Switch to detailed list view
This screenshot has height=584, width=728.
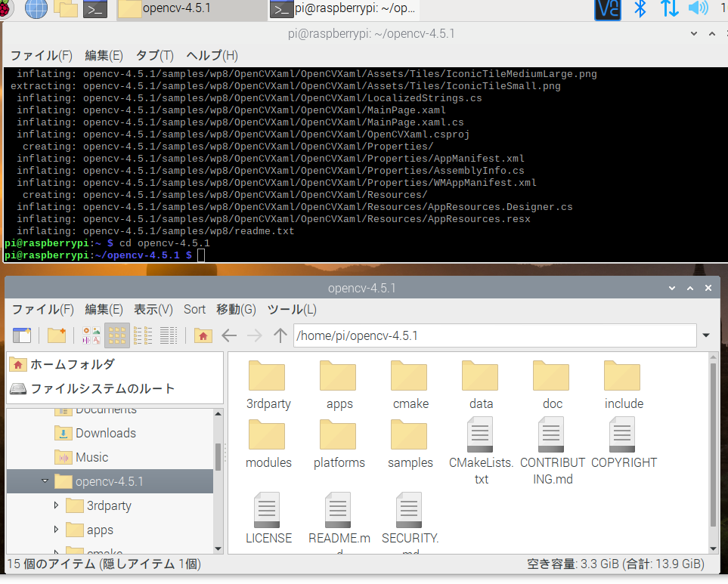[x=169, y=335]
